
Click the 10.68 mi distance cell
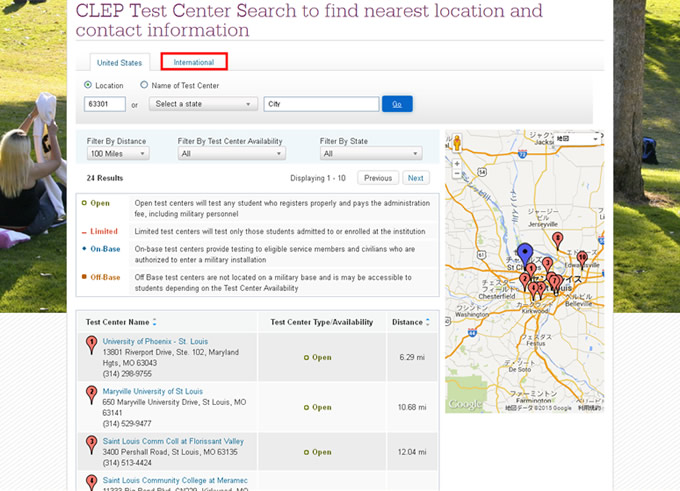412,407
